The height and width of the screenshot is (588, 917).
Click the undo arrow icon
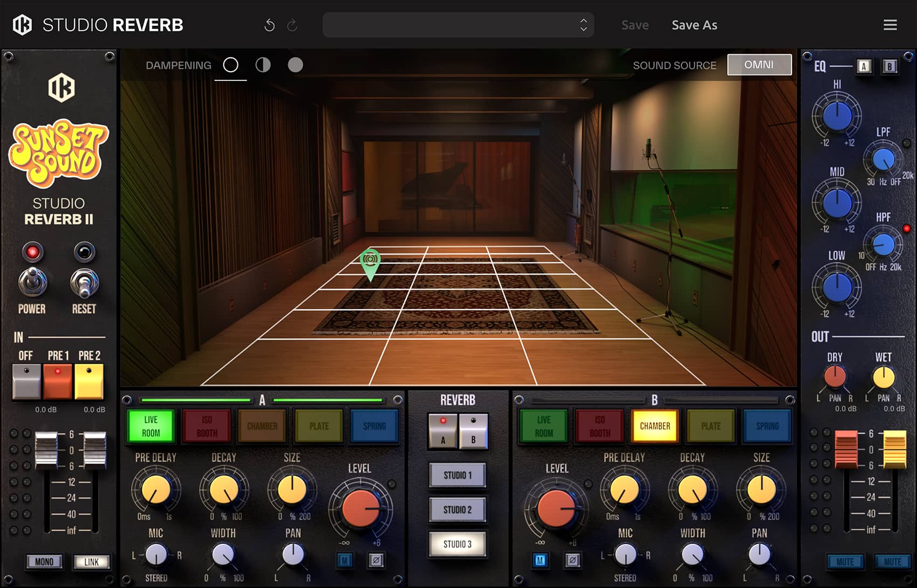pos(269,25)
